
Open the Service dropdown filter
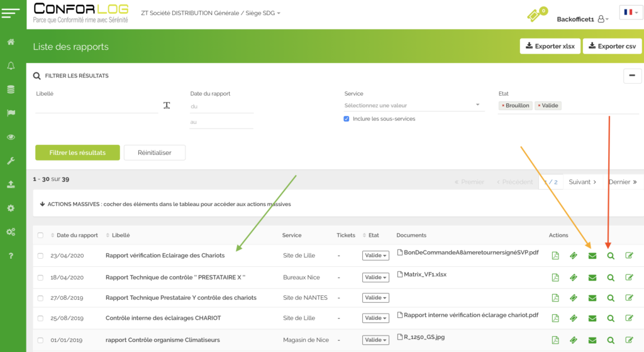(413, 105)
